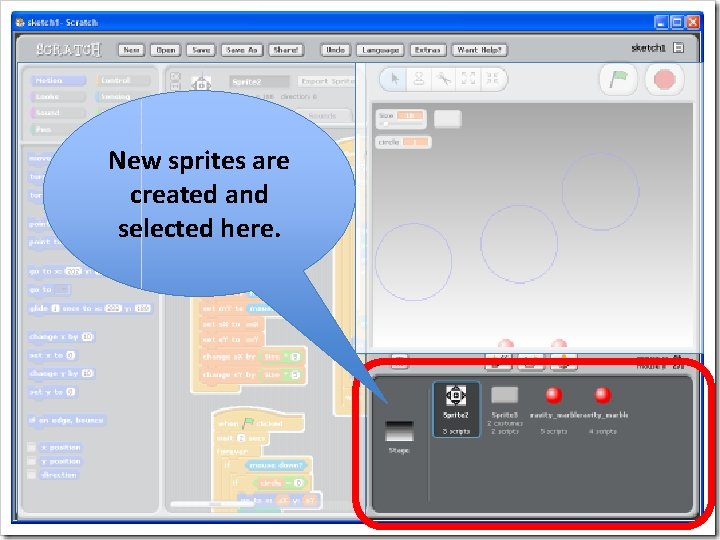Click the 'when flag clicked' hat block
Screen dimensions: 720x540
(x=259, y=422)
